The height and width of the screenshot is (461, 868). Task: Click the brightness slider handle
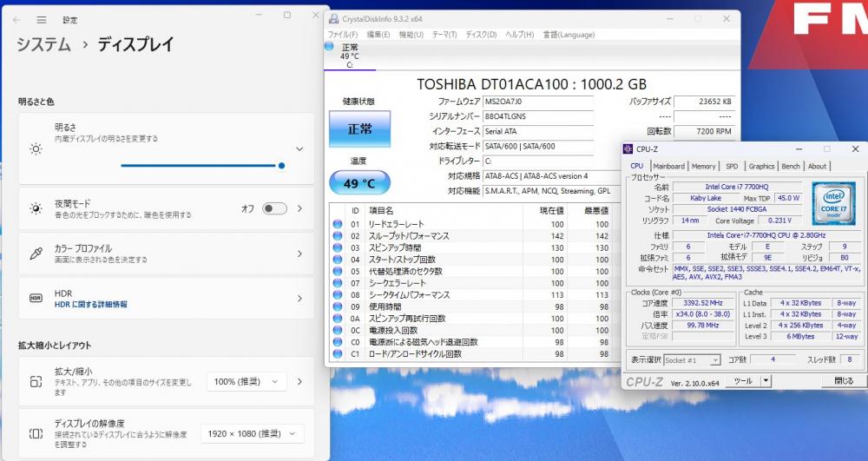click(x=282, y=166)
